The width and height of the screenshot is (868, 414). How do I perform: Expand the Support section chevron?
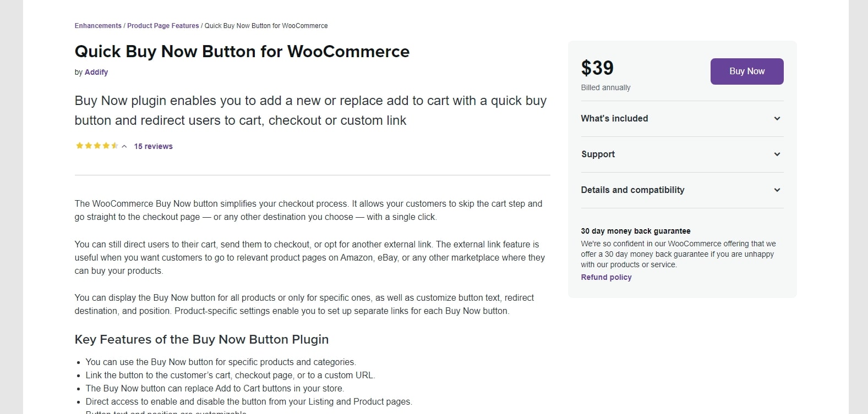[x=777, y=154]
